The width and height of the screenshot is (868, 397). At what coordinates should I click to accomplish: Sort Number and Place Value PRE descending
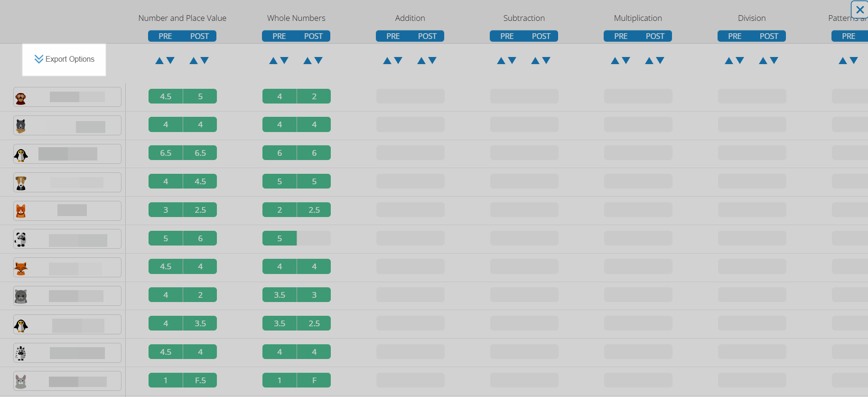(170, 60)
